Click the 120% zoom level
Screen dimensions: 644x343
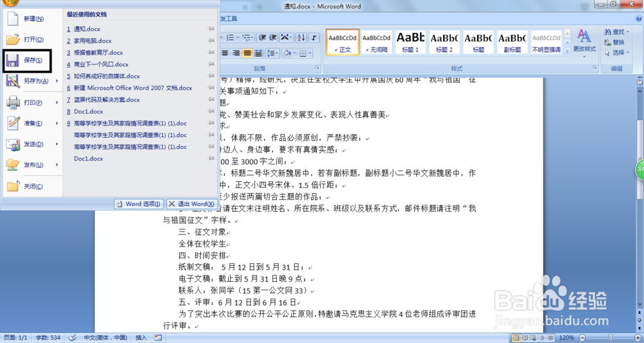click(x=567, y=338)
